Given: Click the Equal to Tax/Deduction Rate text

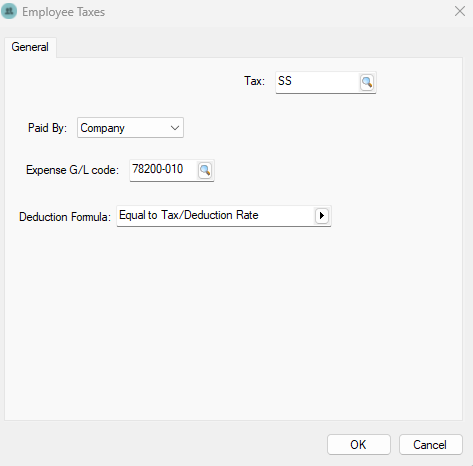Looking at the screenshot, I should coord(189,215).
